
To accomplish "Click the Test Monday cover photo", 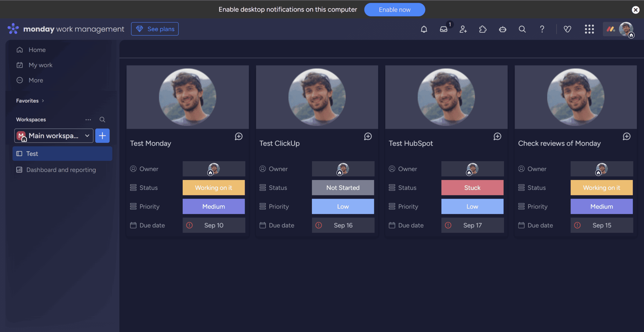I will click(188, 97).
